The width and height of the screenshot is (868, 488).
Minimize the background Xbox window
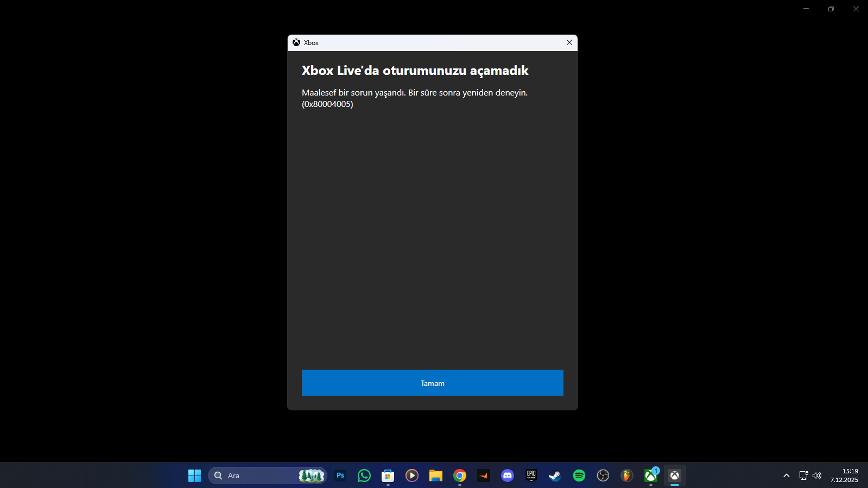click(x=806, y=9)
